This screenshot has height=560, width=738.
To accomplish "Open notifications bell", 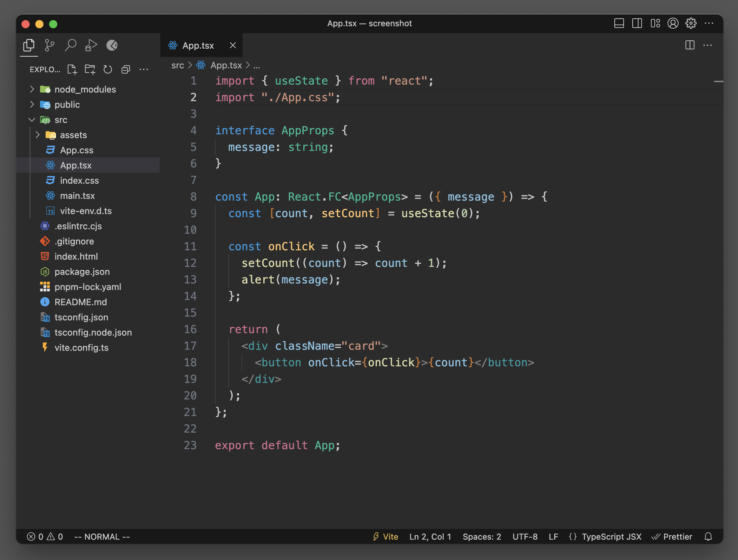I will 708,537.
